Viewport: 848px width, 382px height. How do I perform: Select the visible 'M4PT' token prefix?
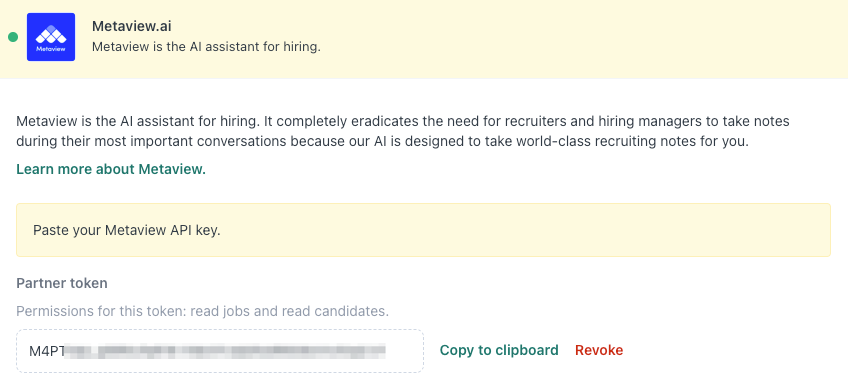(x=47, y=351)
